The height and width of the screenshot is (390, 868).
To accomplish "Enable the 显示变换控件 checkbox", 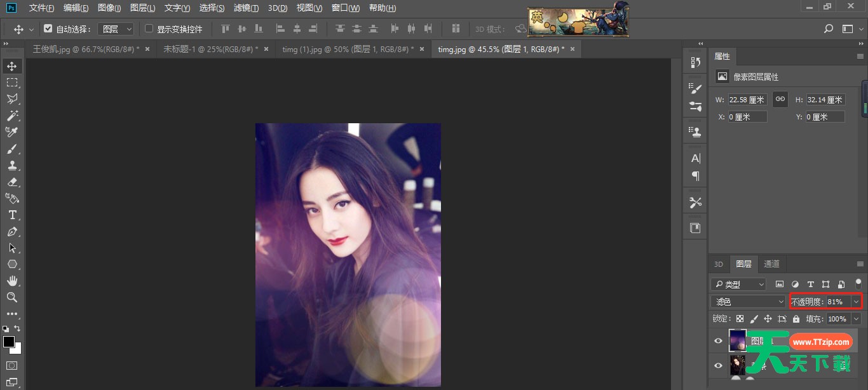I will [149, 29].
